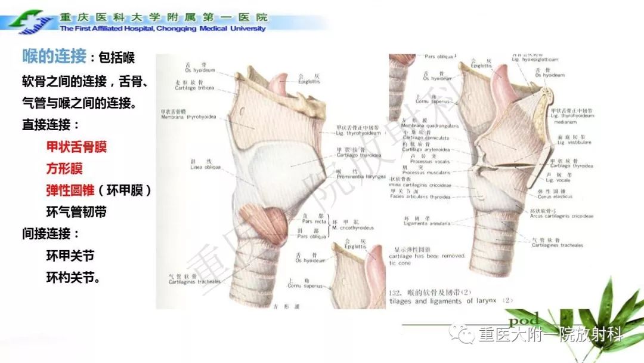Screen dimensions: 644x363
Task: Click the parenthetical text （环甲膜）
Action: click(125, 190)
